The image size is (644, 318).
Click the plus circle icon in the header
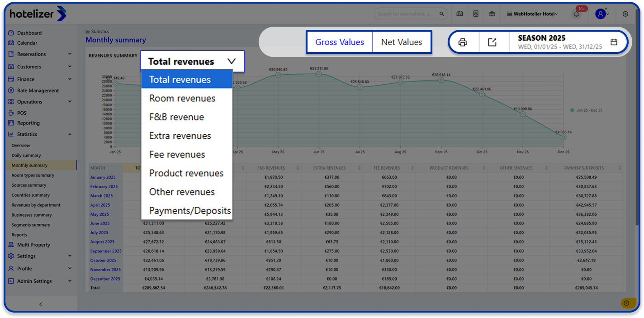625,14
